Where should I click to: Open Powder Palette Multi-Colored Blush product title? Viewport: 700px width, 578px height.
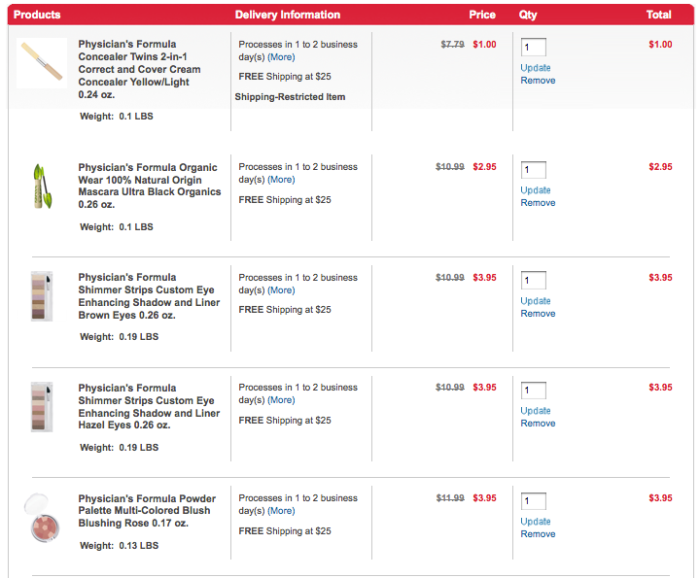coord(148,510)
